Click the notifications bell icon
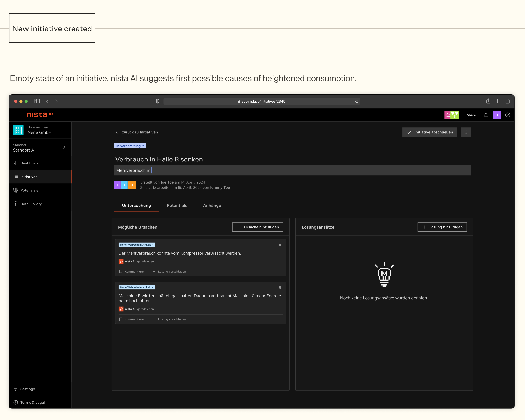 [x=485, y=115]
